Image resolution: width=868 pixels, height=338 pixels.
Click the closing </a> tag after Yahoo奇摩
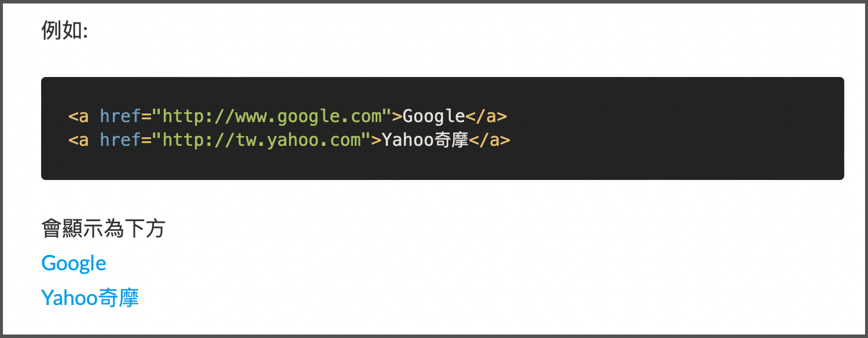(x=490, y=139)
